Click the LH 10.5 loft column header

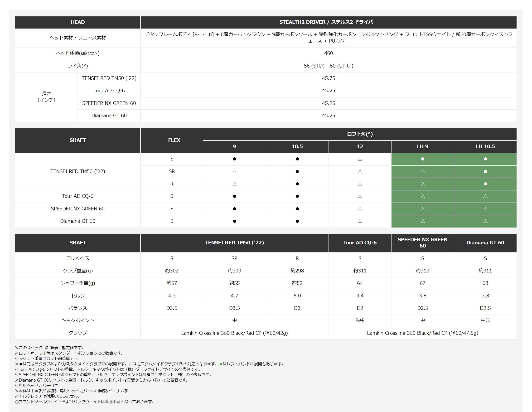tap(485, 146)
